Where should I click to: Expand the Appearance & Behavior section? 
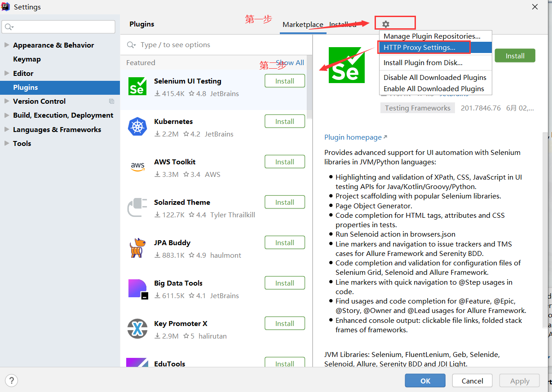pyautogui.click(x=6, y=45)
